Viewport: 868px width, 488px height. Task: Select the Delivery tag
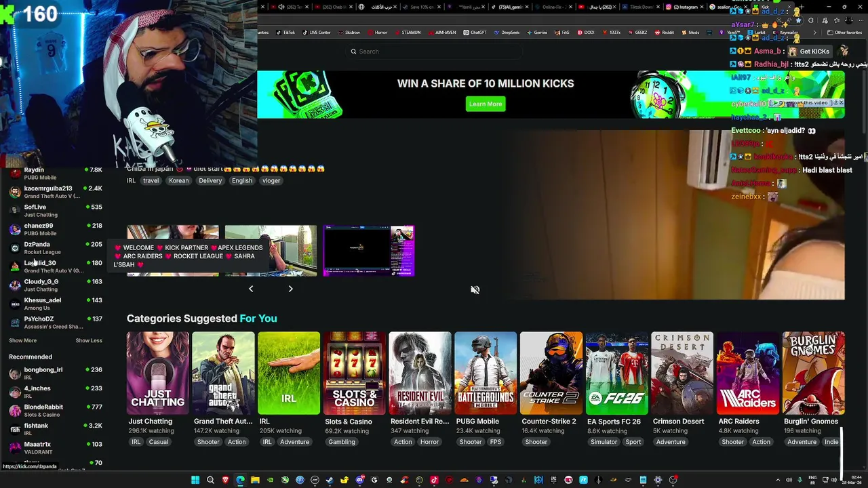210,181
